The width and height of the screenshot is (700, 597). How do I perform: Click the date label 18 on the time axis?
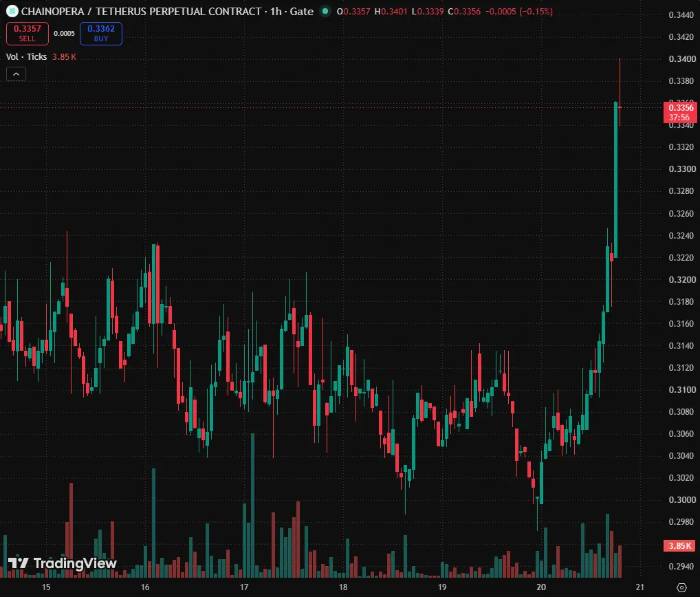pos(343,587)
